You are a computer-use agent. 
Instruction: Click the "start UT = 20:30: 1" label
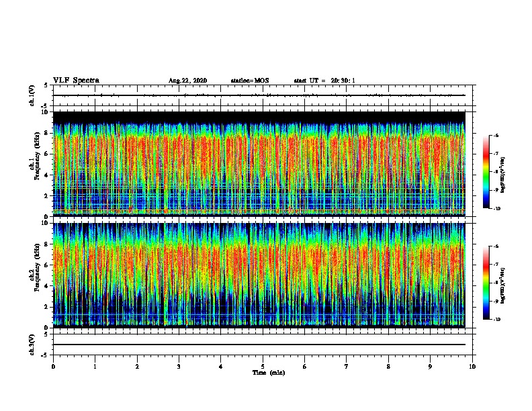(324, 81)
